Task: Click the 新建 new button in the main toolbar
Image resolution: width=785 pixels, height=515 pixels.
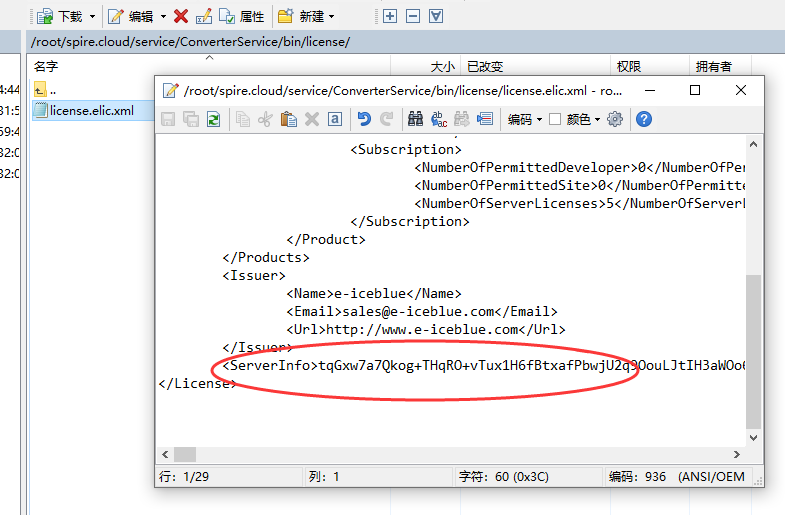Action: pos(301,17)
